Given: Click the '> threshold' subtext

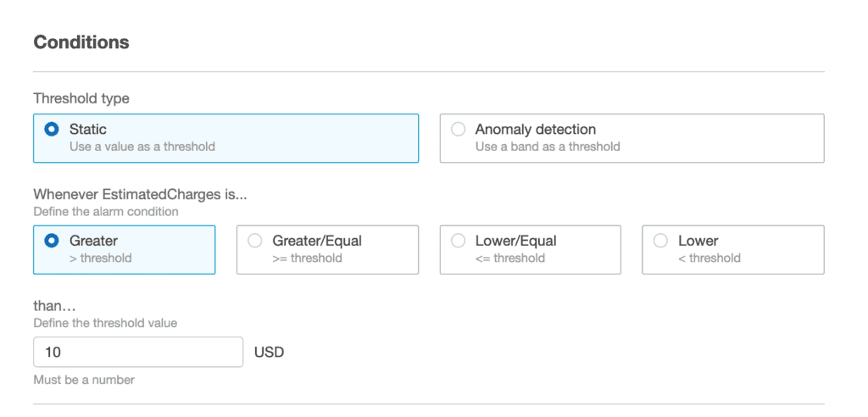Looking at the screenshot, I should (100, 258).
